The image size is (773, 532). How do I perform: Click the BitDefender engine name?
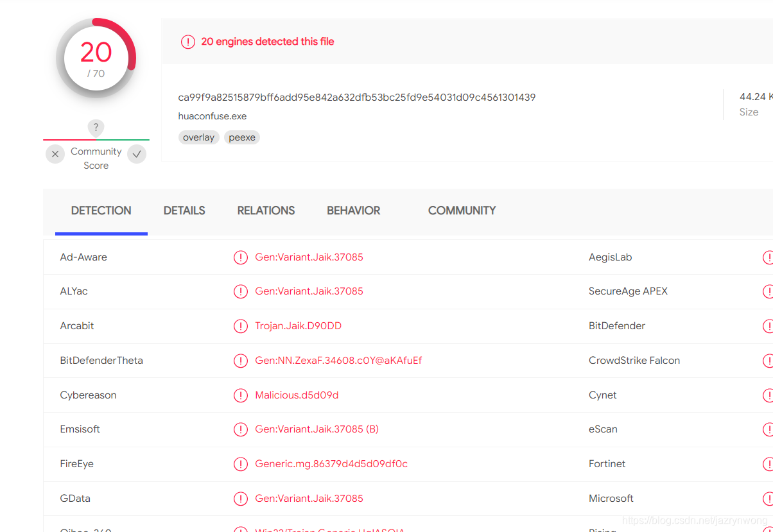tap(617, 326)
